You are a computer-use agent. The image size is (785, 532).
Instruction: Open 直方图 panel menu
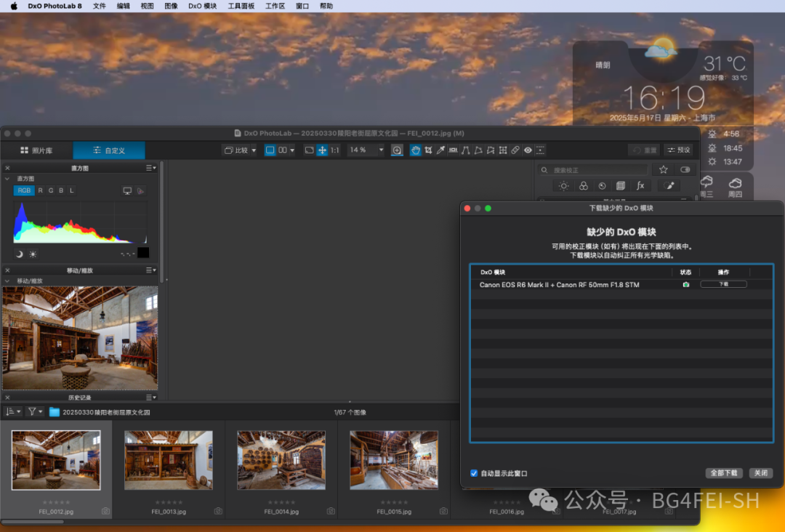150,168
